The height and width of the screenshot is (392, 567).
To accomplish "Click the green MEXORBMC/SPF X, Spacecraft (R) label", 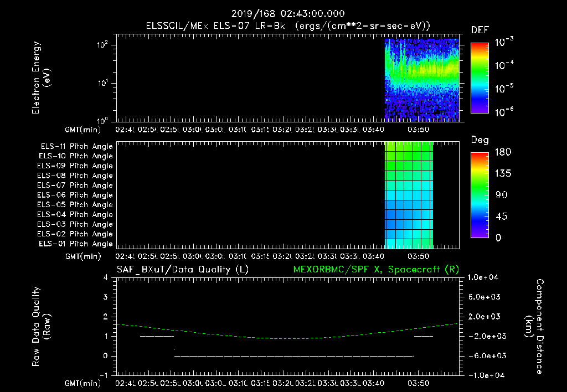I will tap(376, 270).
